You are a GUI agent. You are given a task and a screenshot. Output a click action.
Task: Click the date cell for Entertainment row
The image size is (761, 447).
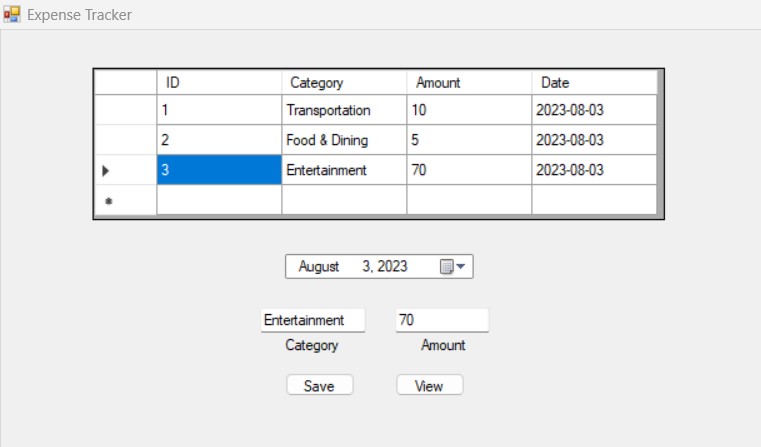pos(594,170)
